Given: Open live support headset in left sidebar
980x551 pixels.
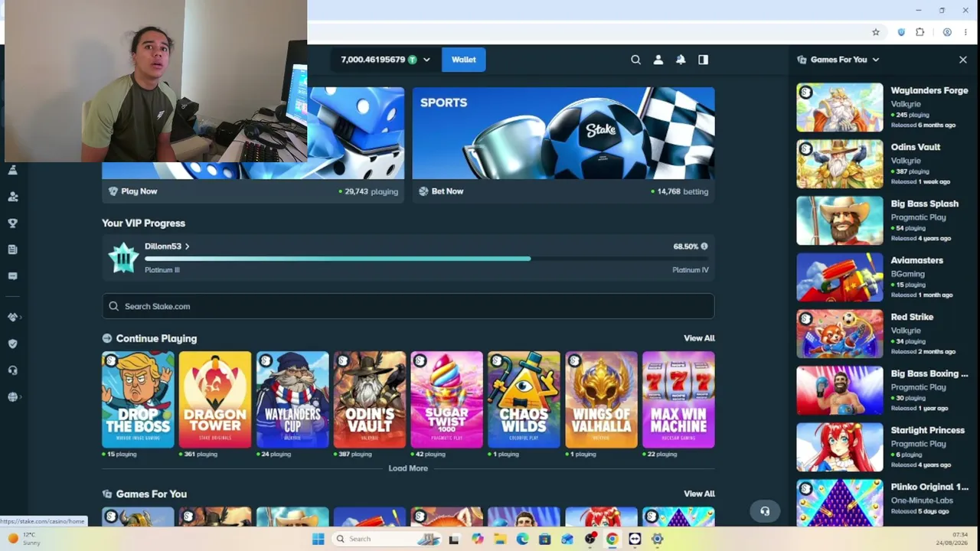Looking at the screenshot, I should pos(13,370).
